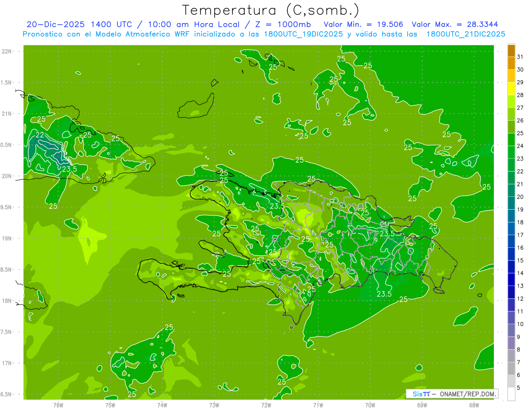This screenshot has height=411, width=532.
Task: Click the '19N' latitude axis label
Action: (7, 239)
